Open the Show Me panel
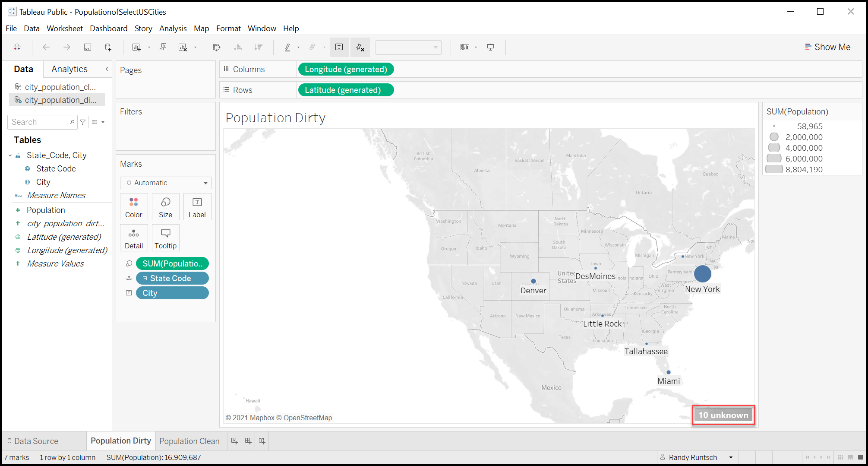868x466 pixels. [x=827, y=47]
